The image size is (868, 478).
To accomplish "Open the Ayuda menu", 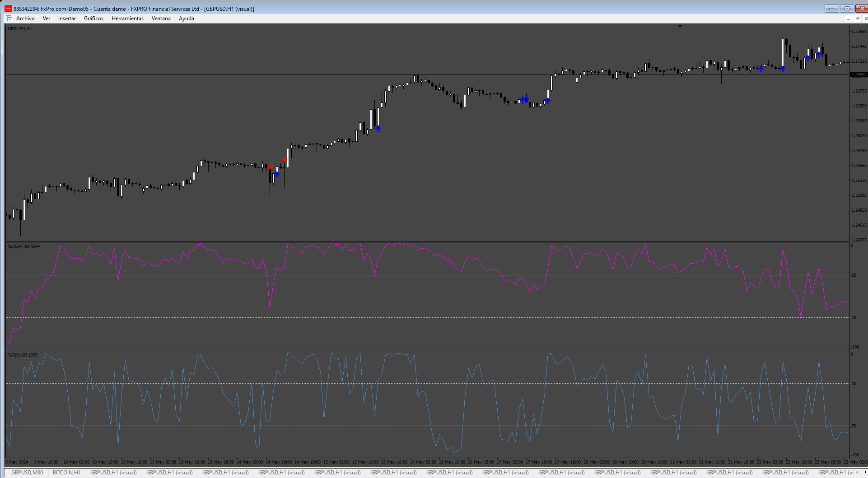I will (187, 19).
